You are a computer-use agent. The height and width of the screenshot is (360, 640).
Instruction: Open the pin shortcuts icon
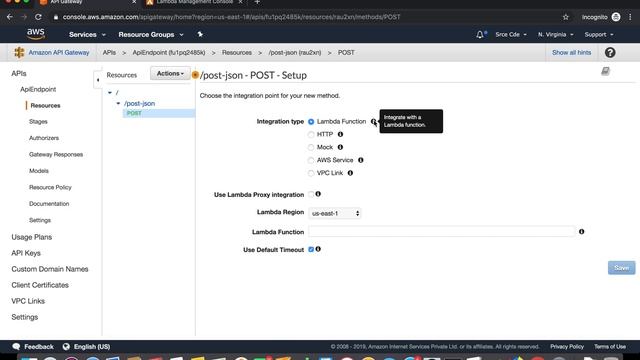pos(200,34)
